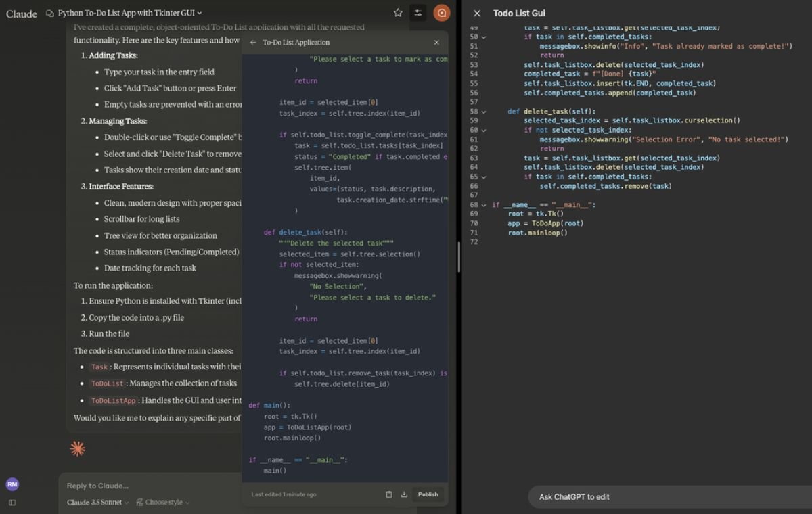Star this conversation as a favorite
Image resolution: width=812 pixels, height=514 pixels.
[x=397, y=12]
